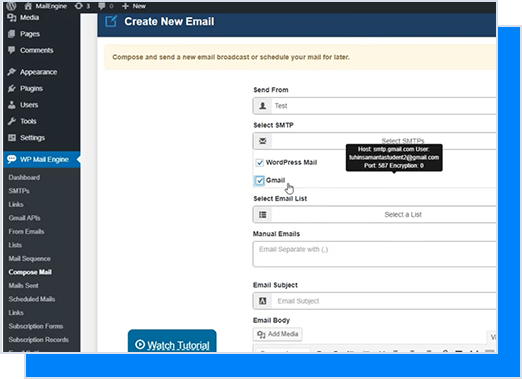Open Plugins via the plug icon
Screen dimensions: 522x379
pyautogui.click(x=12, y=88)
